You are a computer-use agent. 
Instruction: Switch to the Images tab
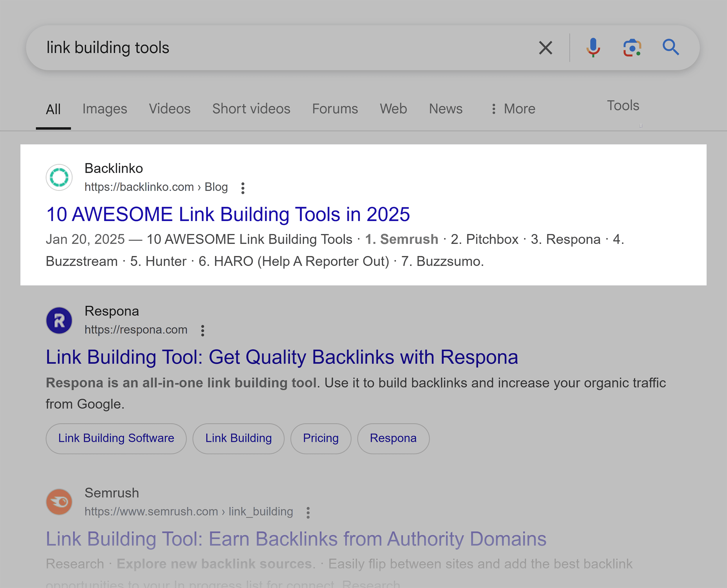click(x=105, y=109)
